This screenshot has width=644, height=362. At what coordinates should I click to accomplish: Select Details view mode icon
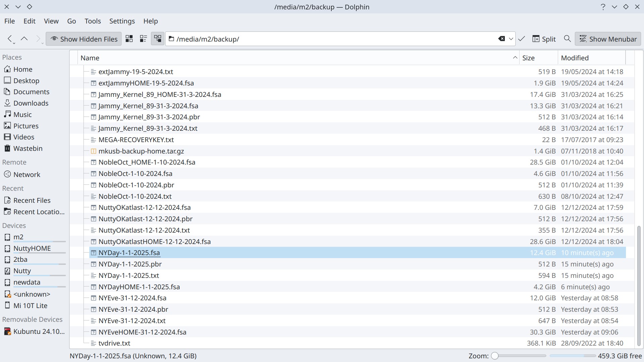click(158, 39)
